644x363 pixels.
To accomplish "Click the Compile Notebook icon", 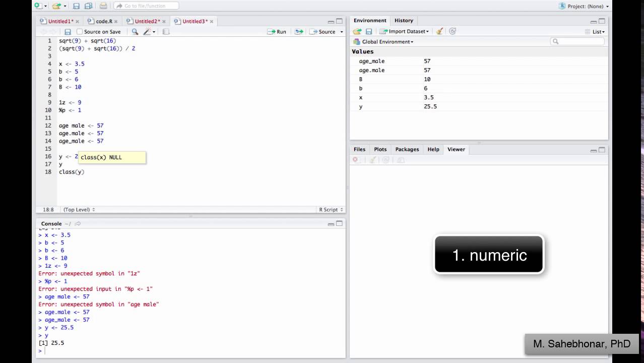I will pyautogui.click(x=166, y=32).
